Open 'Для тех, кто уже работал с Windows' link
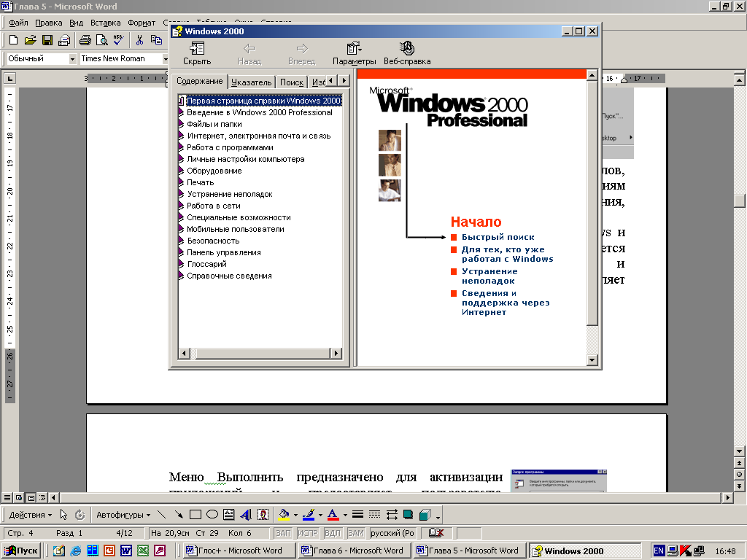 click(508, 254)
